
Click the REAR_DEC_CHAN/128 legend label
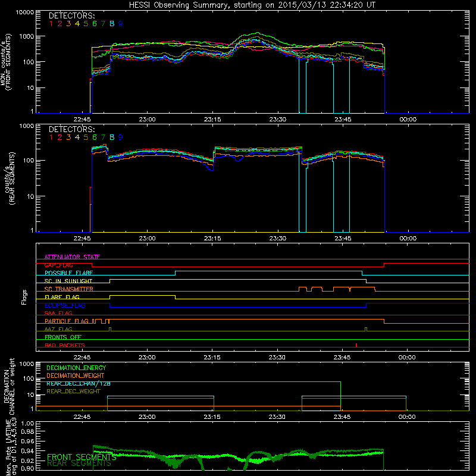[79, 383]
